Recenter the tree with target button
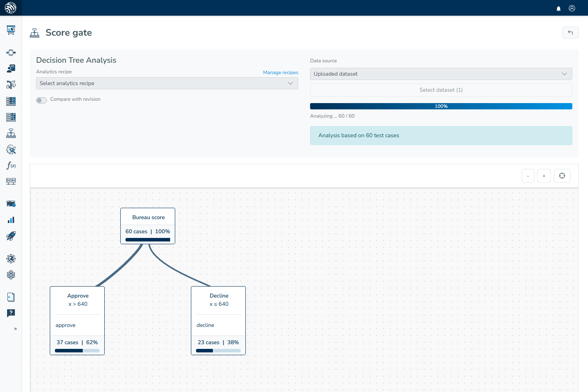Screen dimensions: 588x392 coord(562,176)
